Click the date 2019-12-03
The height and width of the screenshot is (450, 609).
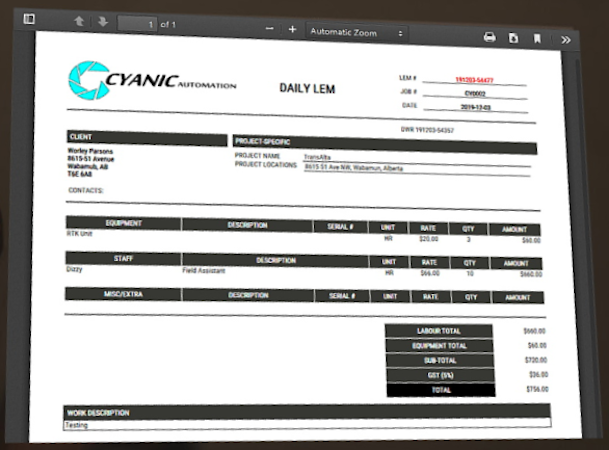point(475,107)
